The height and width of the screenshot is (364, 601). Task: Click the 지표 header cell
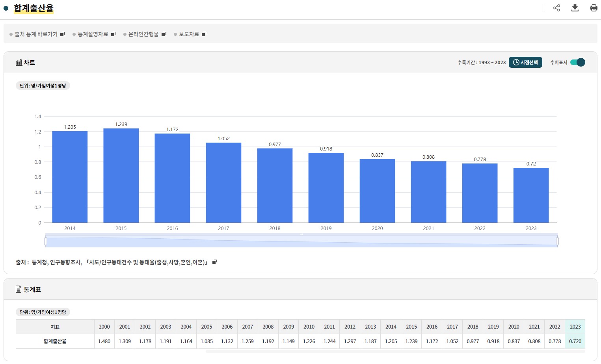[55, 327]
